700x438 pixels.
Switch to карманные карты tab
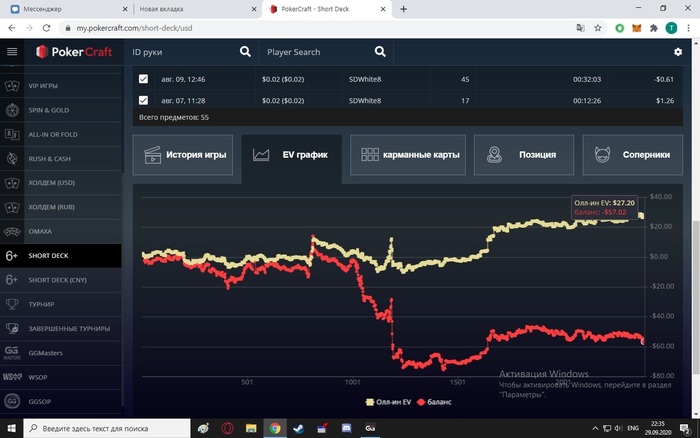[408, 155]
